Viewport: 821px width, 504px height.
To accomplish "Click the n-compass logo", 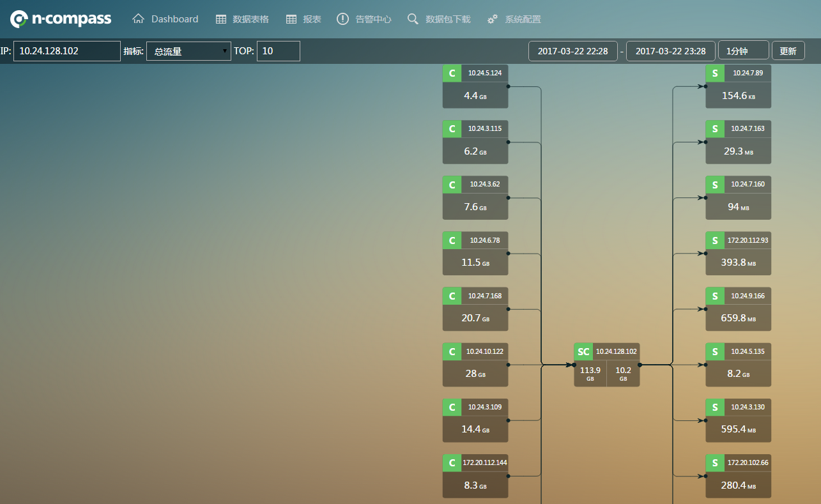I will coord(61,19).
